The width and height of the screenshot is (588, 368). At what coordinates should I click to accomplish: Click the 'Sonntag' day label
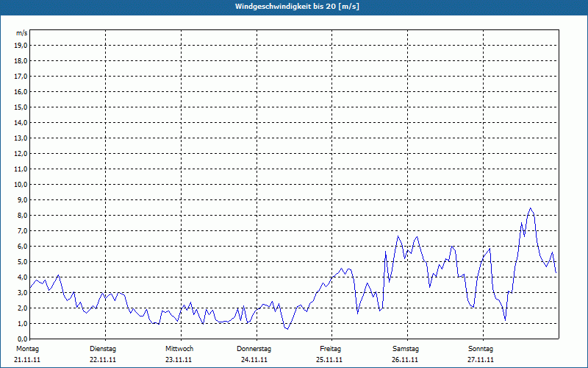pyautogui.click(x=481, y=349)
